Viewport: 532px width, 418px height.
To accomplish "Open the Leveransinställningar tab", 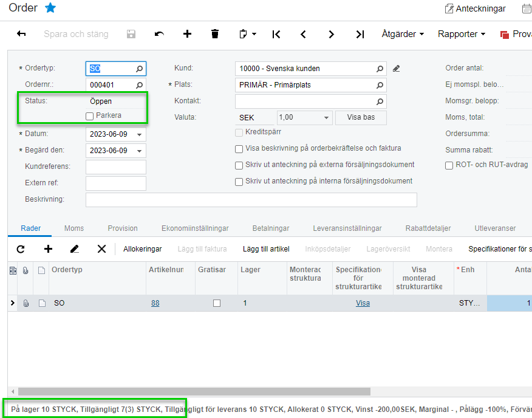I will coord(347,228).
